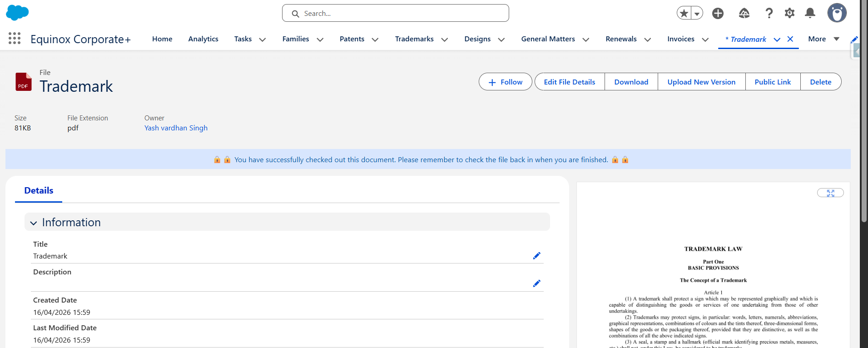Open the Patents tab dropdown chevron
Viewport: 868px width, 348px height.
tap(375, 40)
